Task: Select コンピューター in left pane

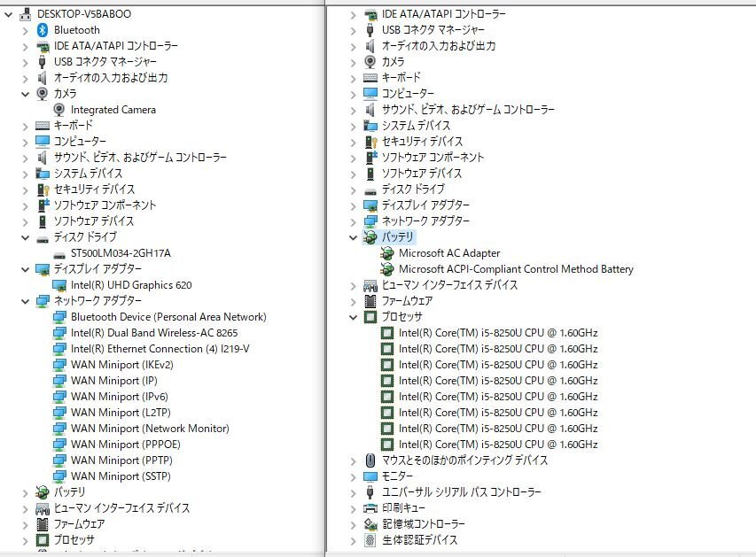Action: (80, 141)
